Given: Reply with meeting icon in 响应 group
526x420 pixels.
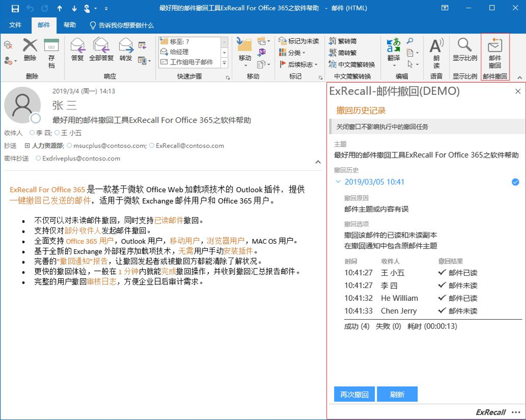Looking at the screenshot, I should click(x=142, y=46).
